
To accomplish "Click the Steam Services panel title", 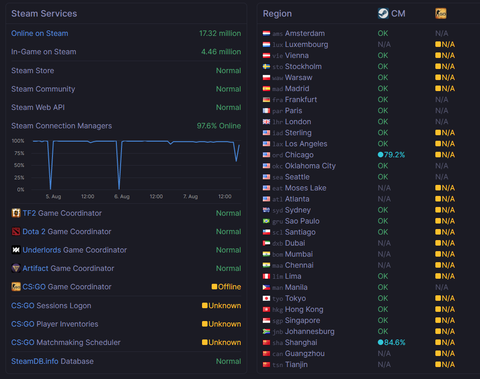I will tap(44, 14).
